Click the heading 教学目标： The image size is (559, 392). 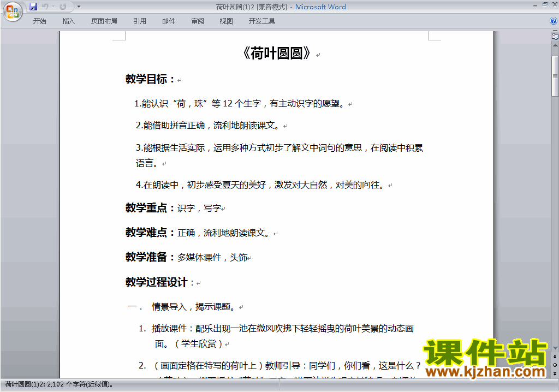click(150, 79)
